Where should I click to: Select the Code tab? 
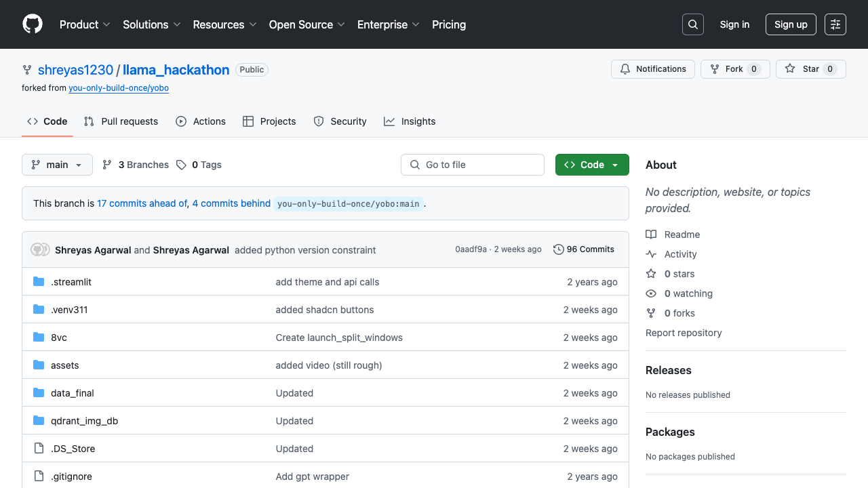coord(47,121)
